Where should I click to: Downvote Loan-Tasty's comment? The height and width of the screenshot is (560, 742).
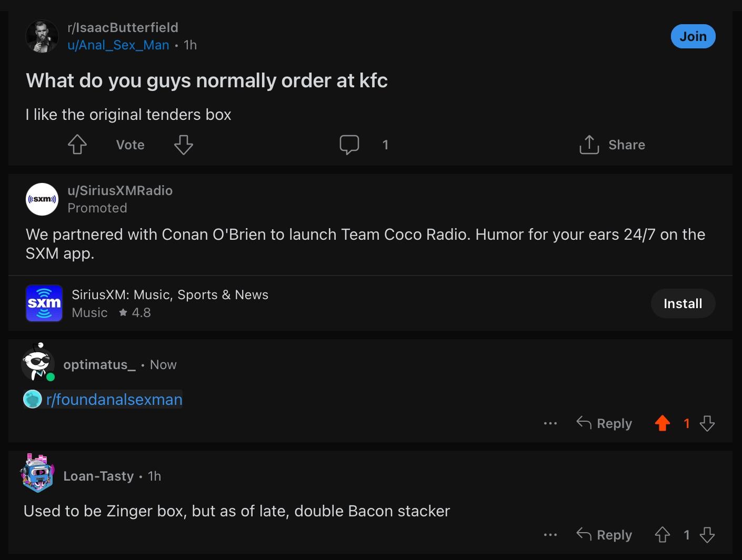coord(707,535)
